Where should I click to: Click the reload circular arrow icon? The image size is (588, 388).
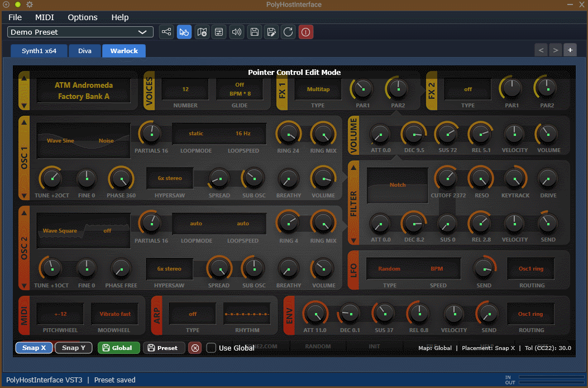(288, 32)
